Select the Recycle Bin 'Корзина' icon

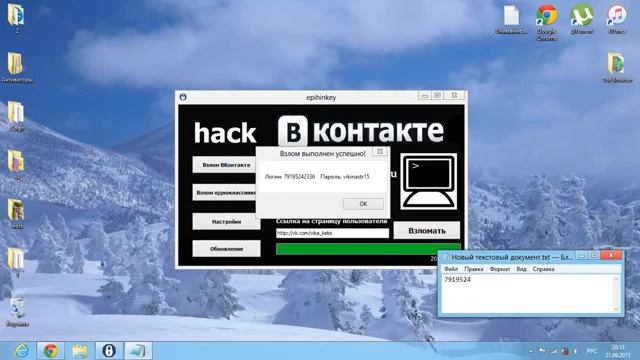[x=17, y=312]
